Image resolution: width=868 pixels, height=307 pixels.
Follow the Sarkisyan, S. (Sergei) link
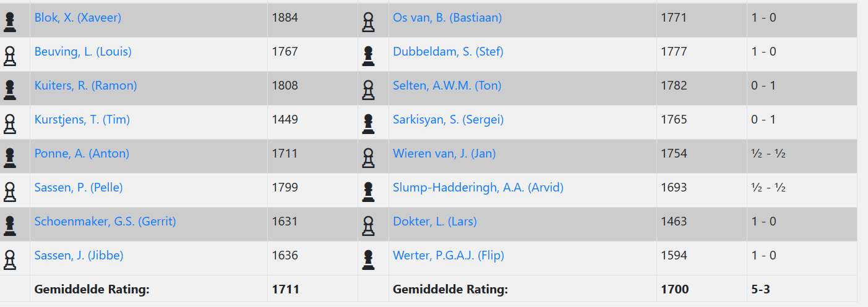448,120
